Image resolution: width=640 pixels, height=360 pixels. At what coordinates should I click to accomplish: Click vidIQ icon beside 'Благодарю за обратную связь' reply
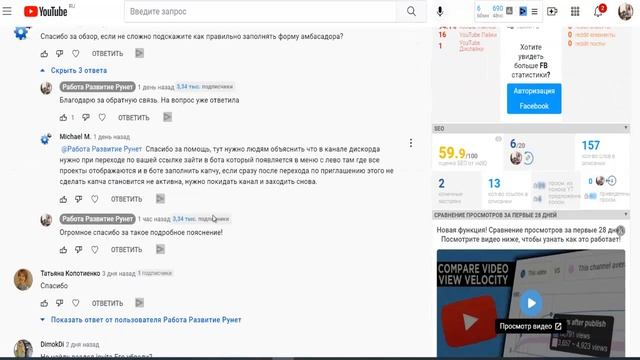click(167, 117)
